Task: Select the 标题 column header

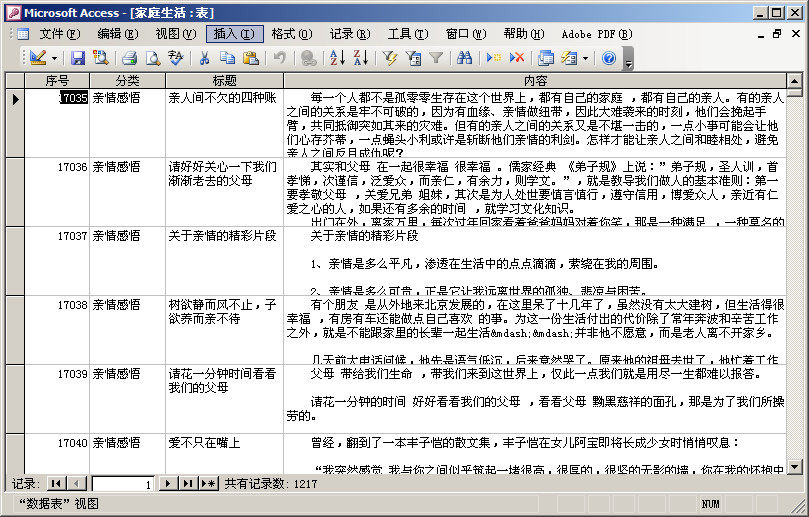Action: 224,80
